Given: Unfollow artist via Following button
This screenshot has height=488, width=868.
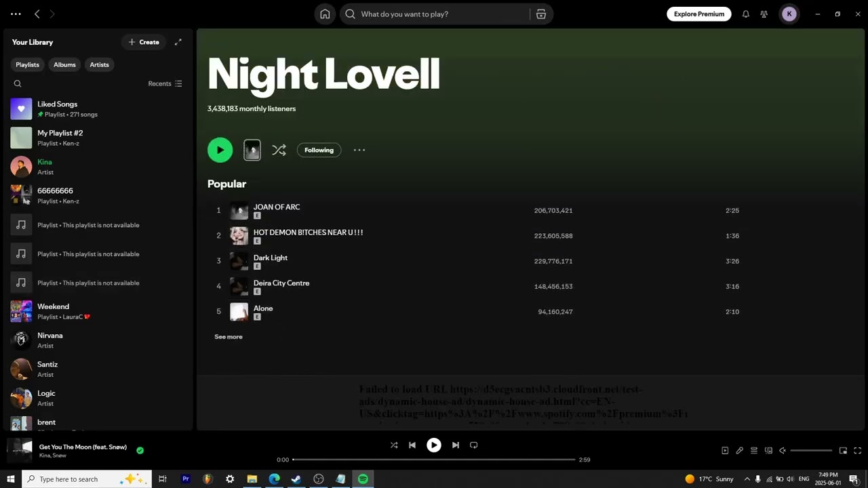Looking at the screenshot, I should pyautogui.click(x=319, y=150).
